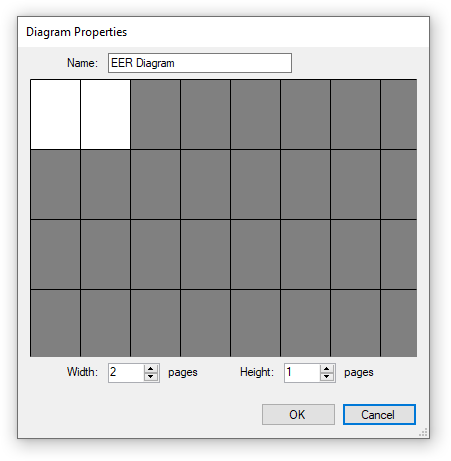
Task: Click inside the Height pages number field
Action: click(x=302, y=373)
